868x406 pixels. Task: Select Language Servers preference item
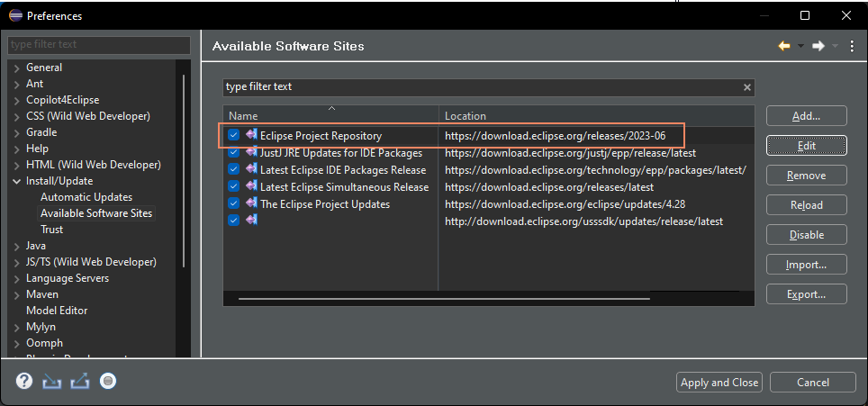click(x=68, y=277)
